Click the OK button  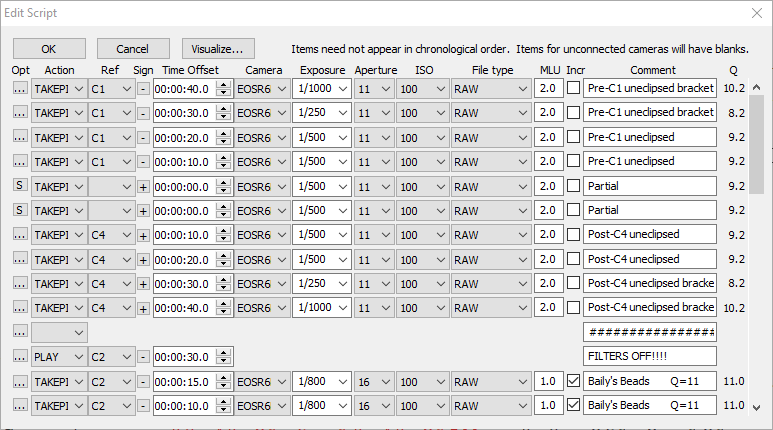click(x=49, y=48)
